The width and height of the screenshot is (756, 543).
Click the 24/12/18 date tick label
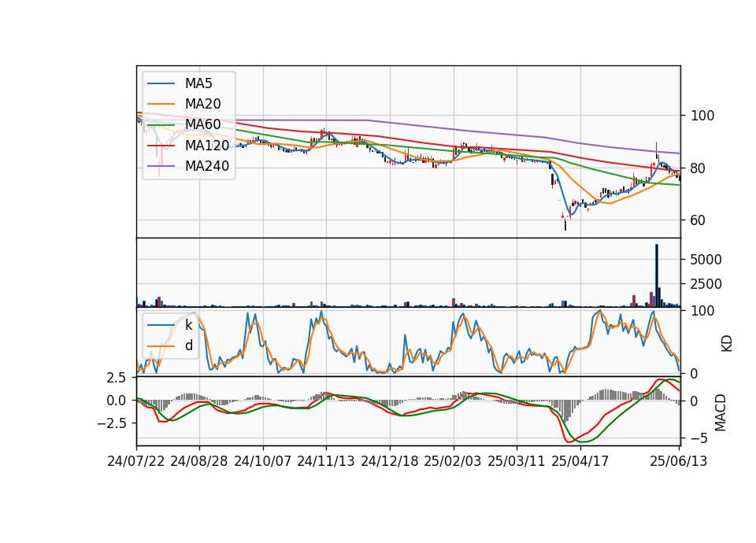390,461
